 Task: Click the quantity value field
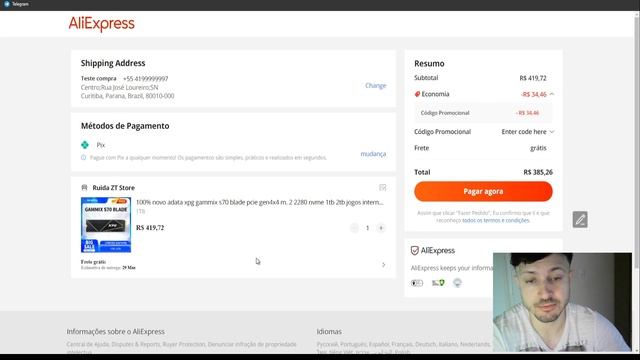[367, 228]
